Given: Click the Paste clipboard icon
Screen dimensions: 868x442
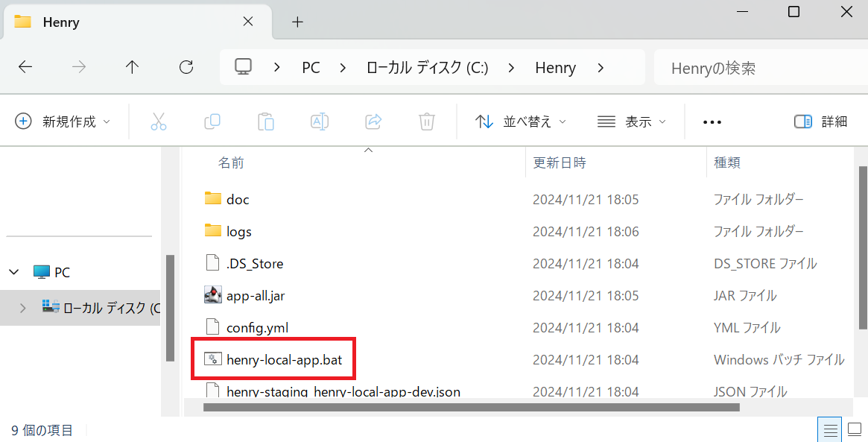Looking at the screenshot, I should [x=266, y=121].
